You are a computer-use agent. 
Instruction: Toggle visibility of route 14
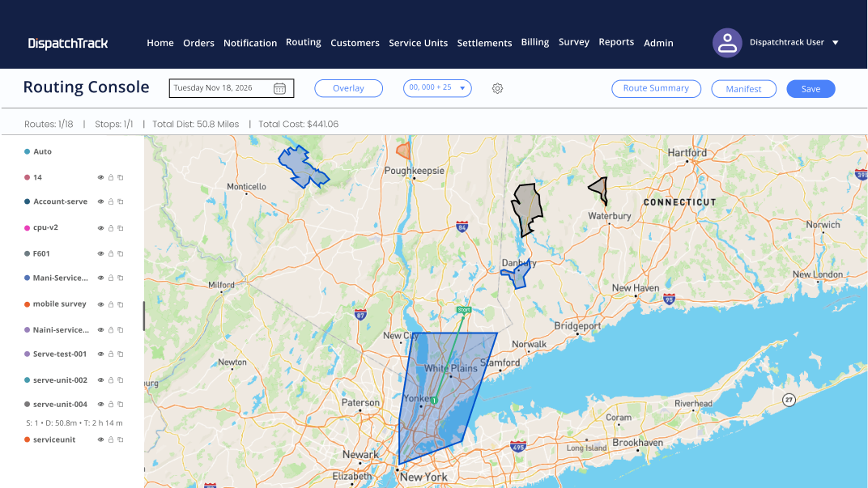(100, 177)
